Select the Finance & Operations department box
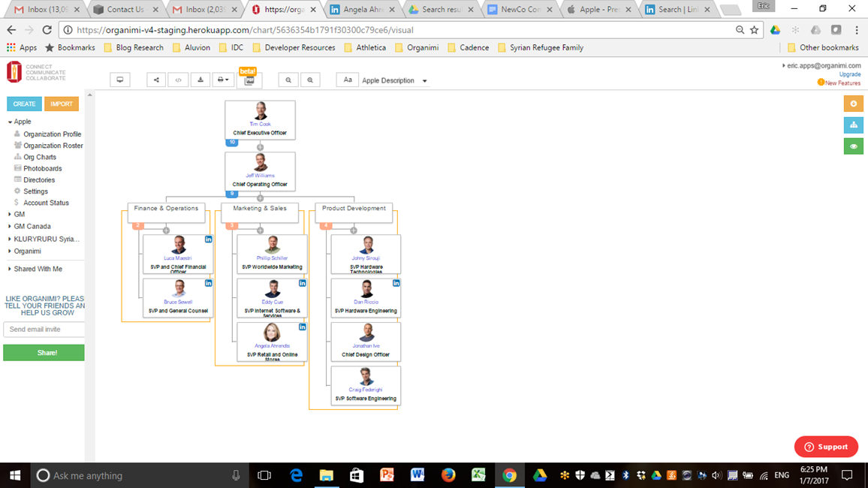 point(166,212)
